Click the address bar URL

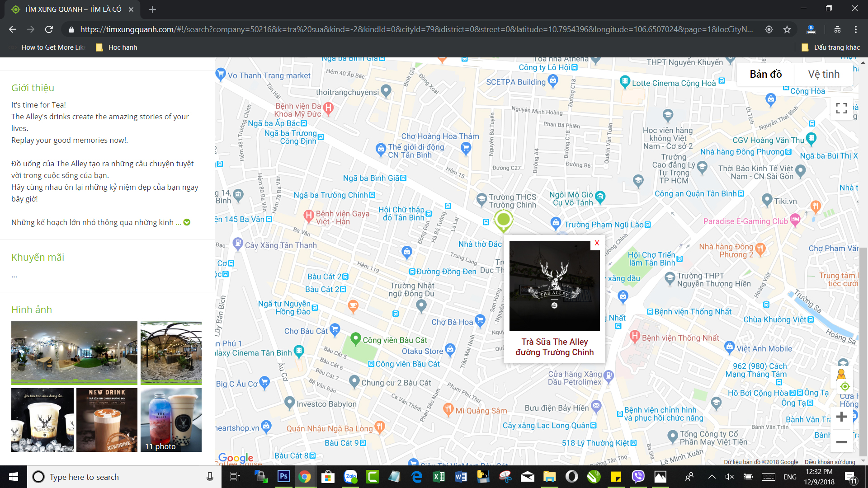point(416,29)
